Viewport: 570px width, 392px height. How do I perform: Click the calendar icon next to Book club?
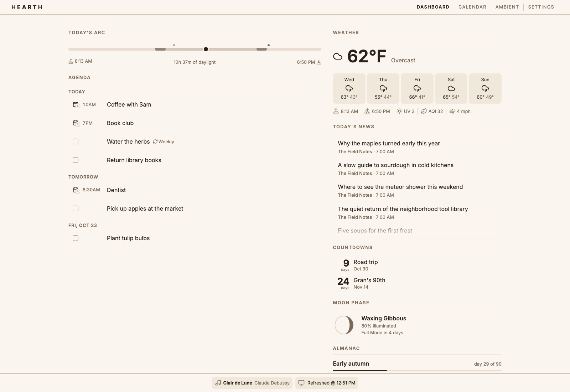pos(76,123)
